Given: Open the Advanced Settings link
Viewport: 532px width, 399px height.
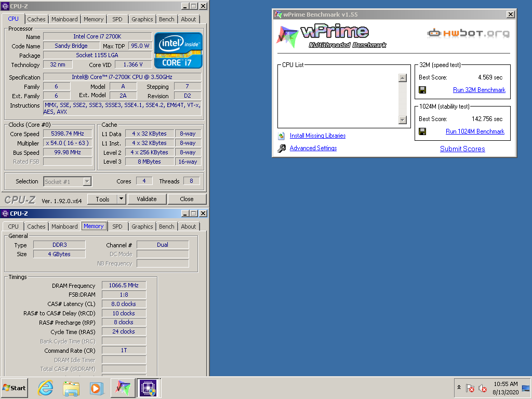Looking at the screenshot, I should 313,148.
